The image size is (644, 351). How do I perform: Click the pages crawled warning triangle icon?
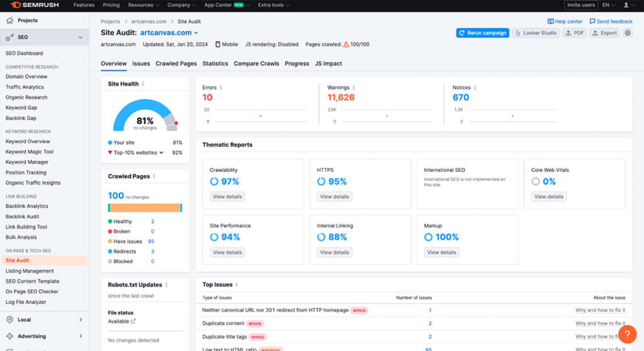click(346, 45)
